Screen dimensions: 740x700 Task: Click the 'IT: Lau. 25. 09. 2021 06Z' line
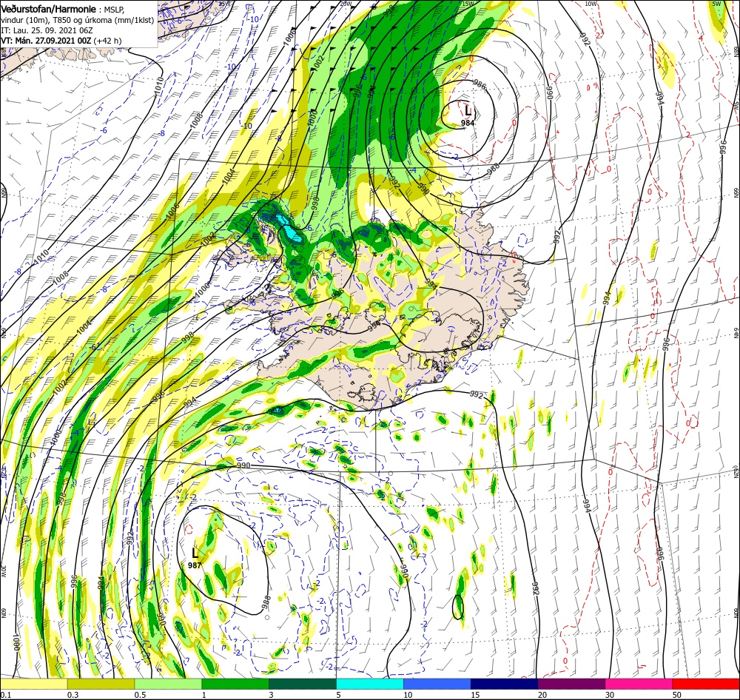(x=46, y=30)
